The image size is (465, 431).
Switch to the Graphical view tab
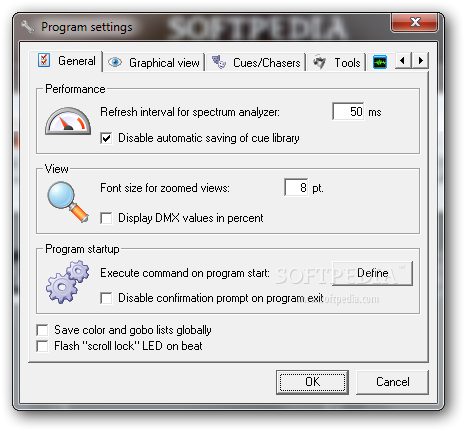[154, 62]
